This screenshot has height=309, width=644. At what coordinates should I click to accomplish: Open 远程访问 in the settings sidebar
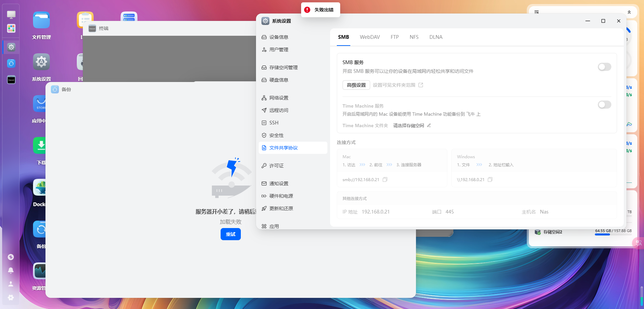[293, 110]
